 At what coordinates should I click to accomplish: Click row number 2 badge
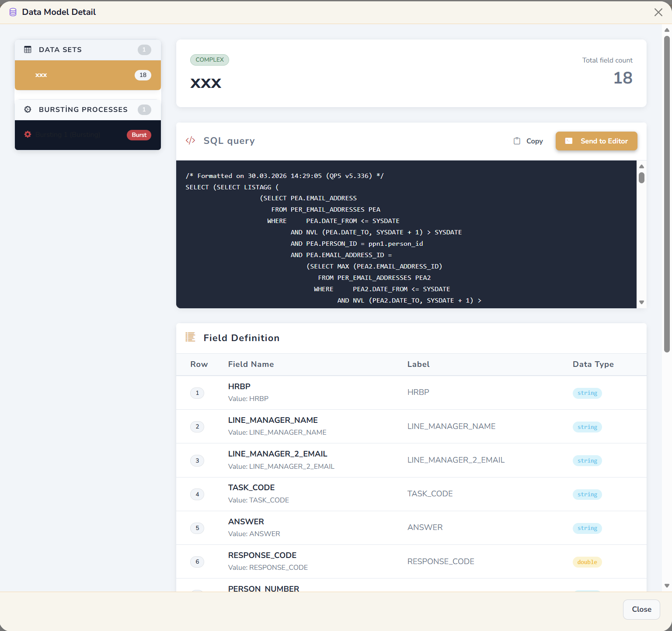[197, 427]
